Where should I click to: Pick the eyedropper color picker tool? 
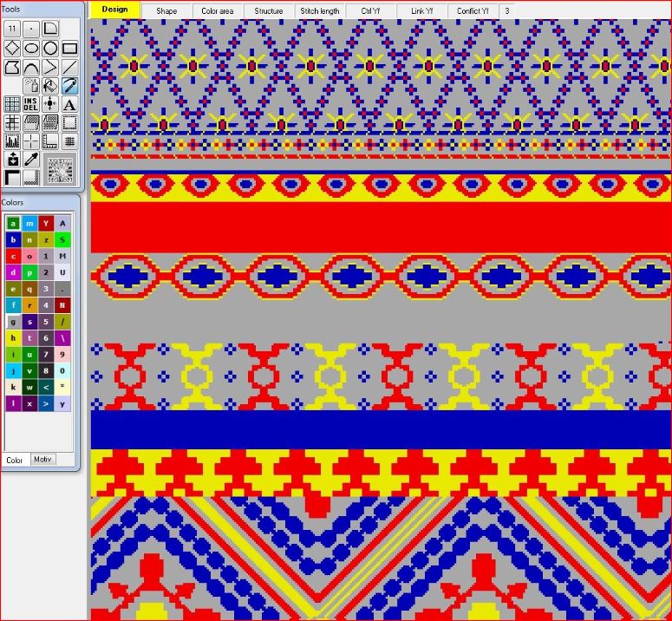pos(31,160)
